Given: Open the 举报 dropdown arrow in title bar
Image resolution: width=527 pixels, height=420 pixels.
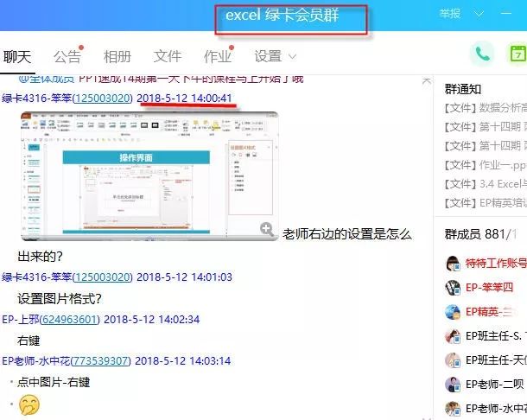Looking at the screenshot, I should tap(479, 14).
